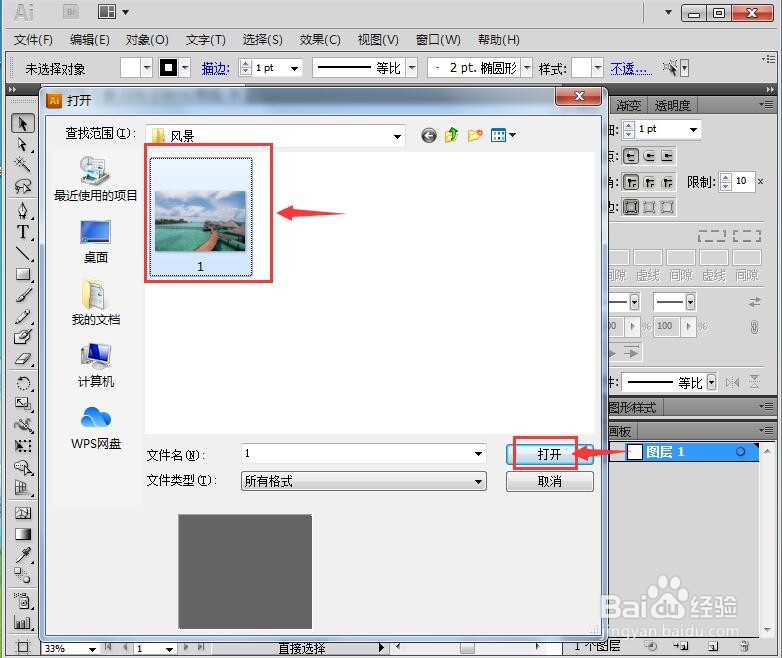
Task: Toggle visibility box of 图层 1
Action: [x=618, y=451]
